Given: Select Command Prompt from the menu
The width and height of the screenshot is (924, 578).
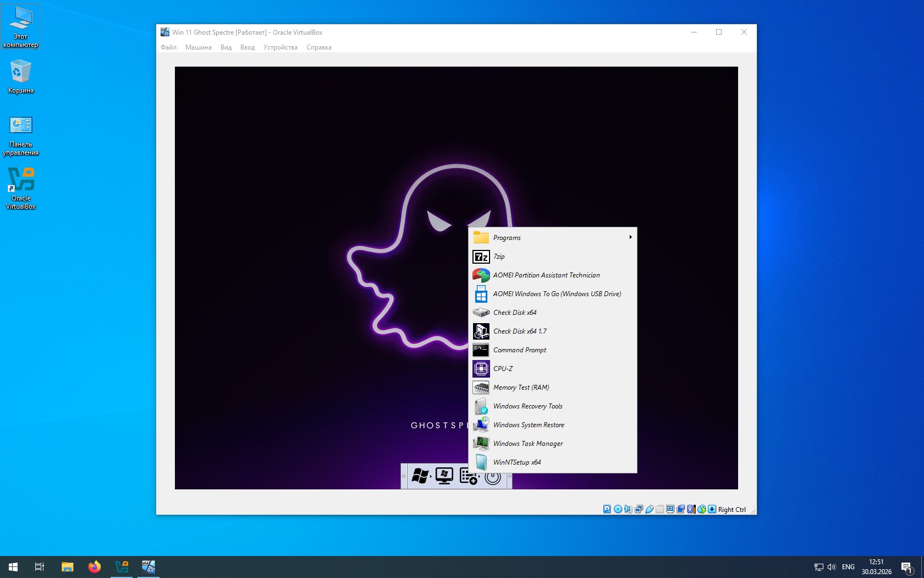Looking at the screenshot, I should click(519, 350).
